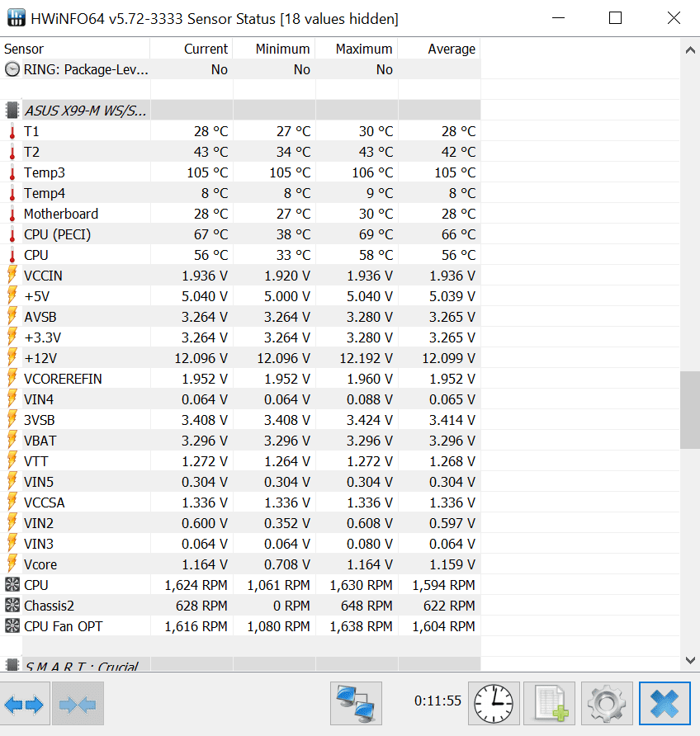Click the scrollbar up arrow
Image resolution: width=700 pixels, height=736 pixels.
click(690, 50)
